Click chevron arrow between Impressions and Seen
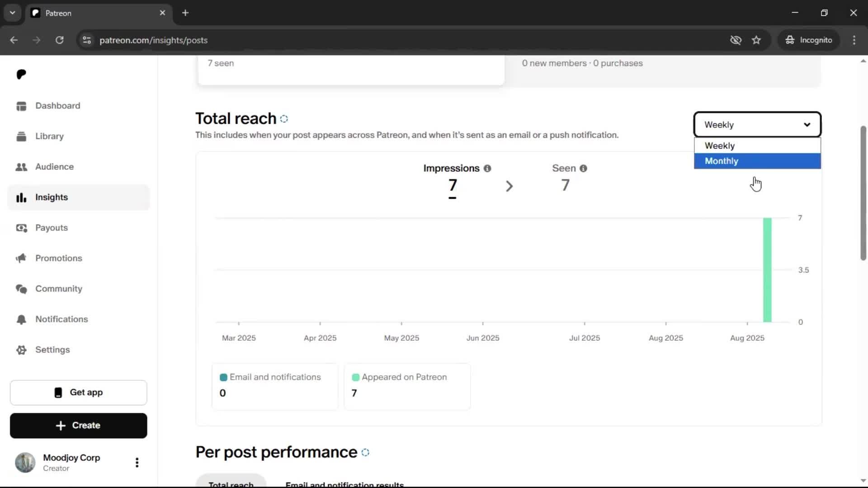The image size is (868, 488). tap(509, 186)
